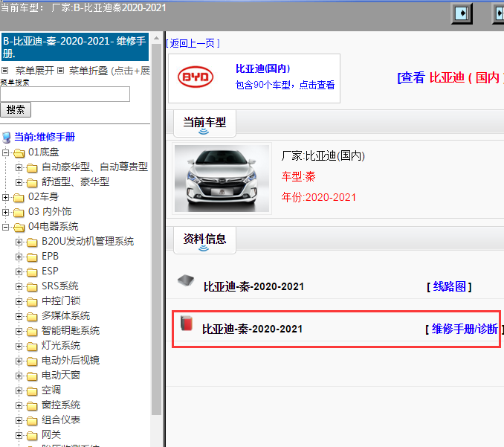
Task: Select 智能钥匙系统 in the tree
Action: tap(71, 330)
